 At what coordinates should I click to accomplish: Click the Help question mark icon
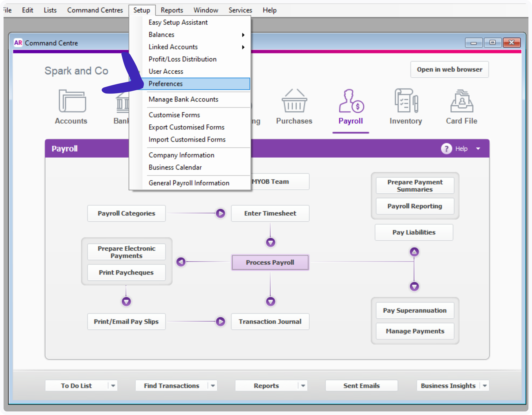point(446,149)
